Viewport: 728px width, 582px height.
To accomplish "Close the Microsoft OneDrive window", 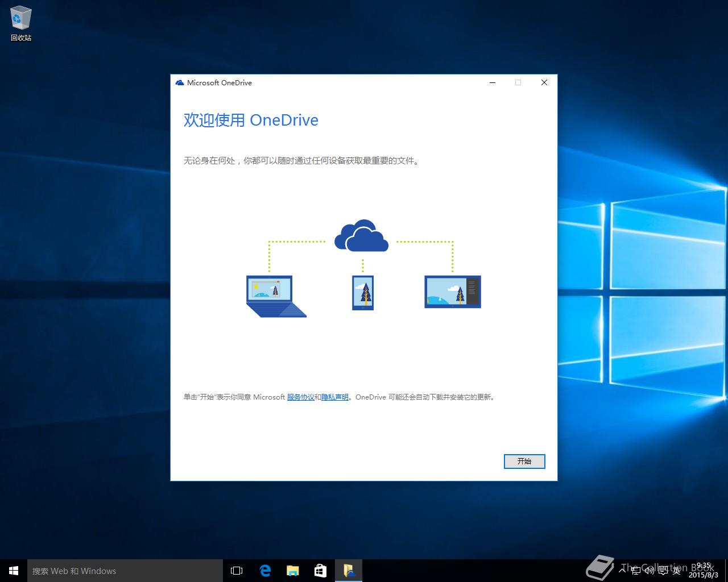I will [544, 82].
